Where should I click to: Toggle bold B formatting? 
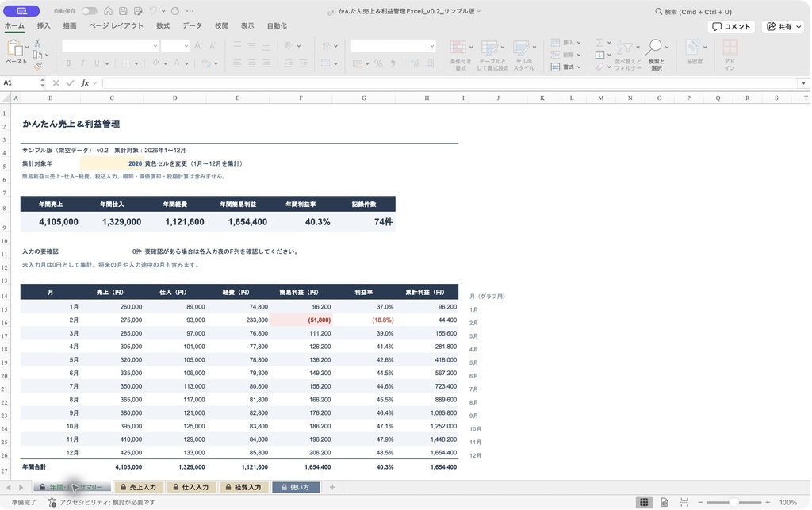click(68, 63)
